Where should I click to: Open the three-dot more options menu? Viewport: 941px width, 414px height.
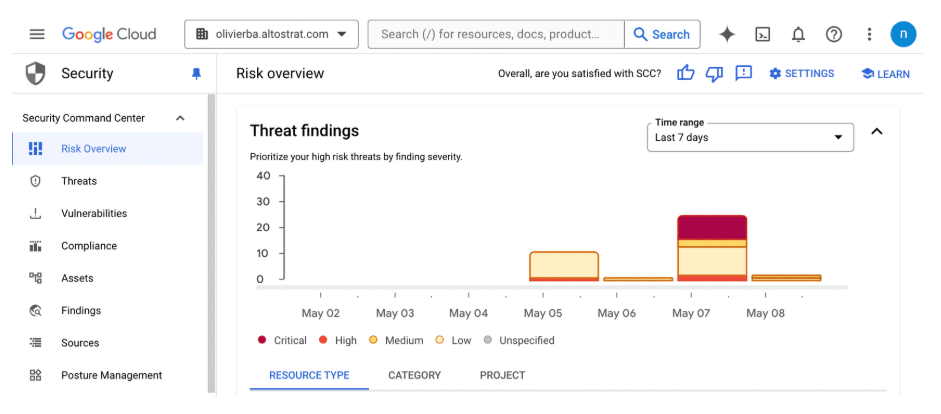click(x=869, y=34)
